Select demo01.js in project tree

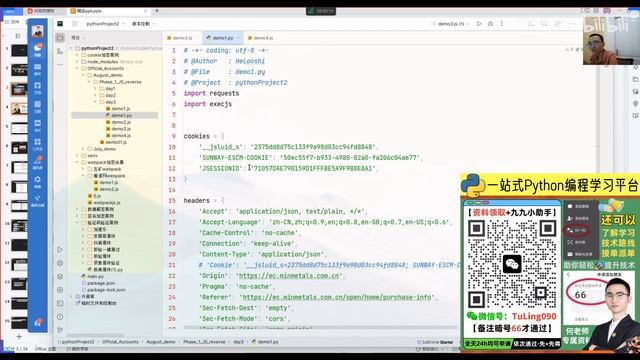113,142
